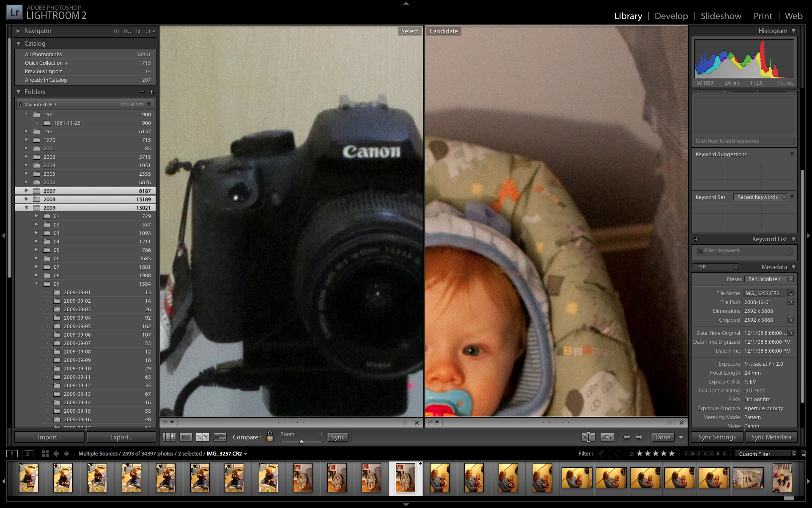Image resolution: width=812 pixels, height=508 pixels.
Task: Filter by flagged status flag icon
Action: (601, 453)
